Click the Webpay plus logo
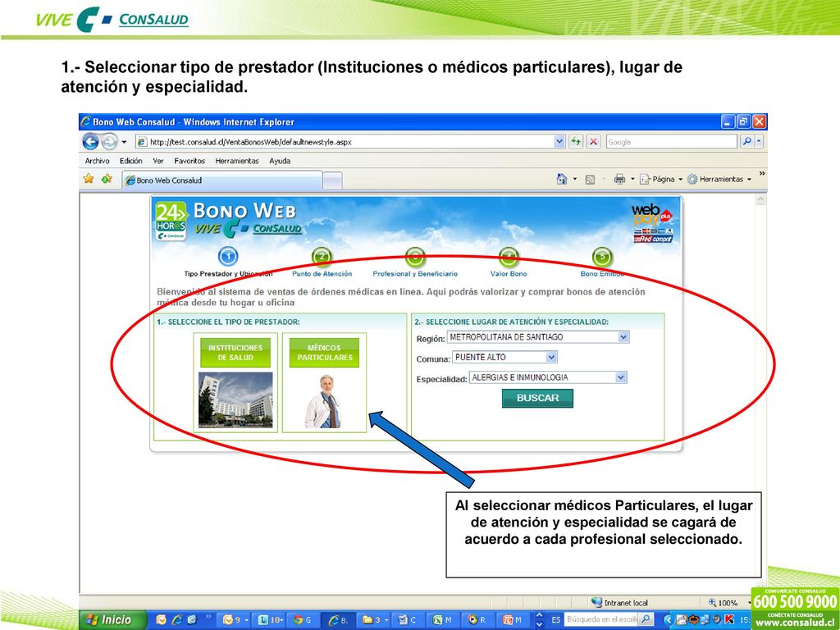840x630 pixels. [652, 223]
